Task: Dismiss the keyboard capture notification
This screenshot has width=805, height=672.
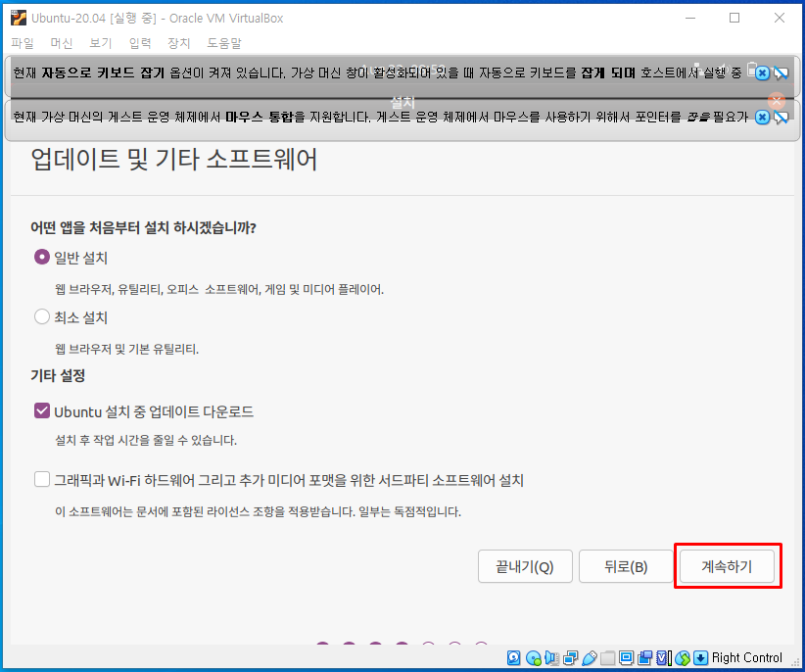Action: 762,72
